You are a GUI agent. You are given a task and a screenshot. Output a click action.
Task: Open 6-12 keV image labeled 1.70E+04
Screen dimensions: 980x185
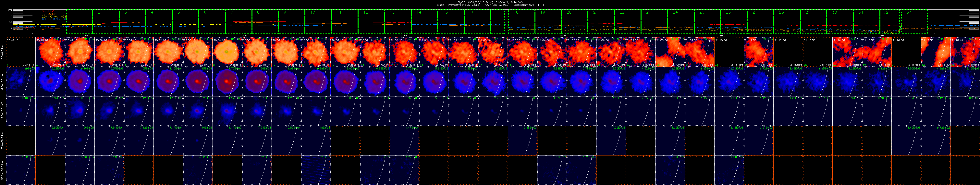[x=227, y=81]
